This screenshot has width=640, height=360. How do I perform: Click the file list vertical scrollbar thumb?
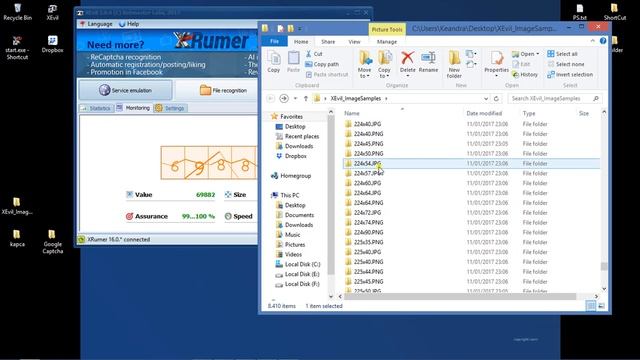(x=604, y=266)
